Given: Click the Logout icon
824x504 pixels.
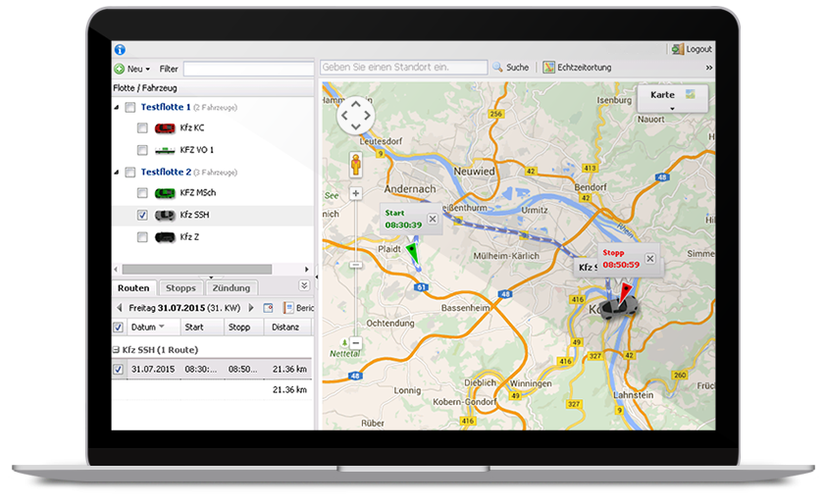Looking at the screenshot, I should [678, 49].
